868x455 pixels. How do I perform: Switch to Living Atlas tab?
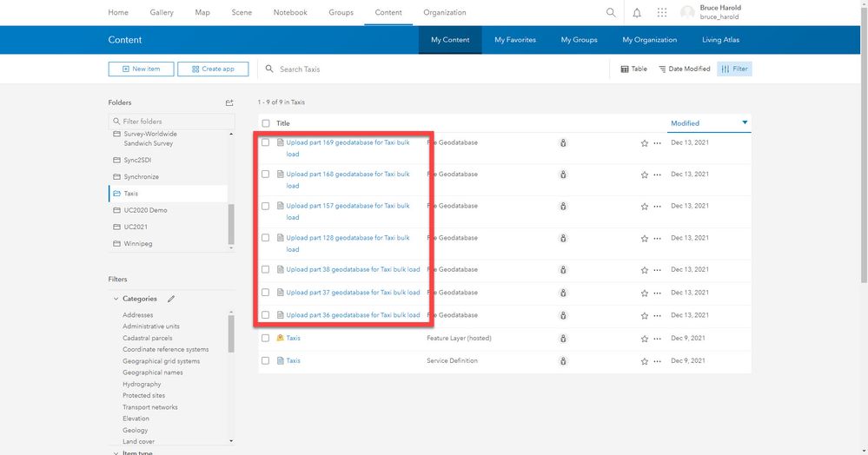pos(720,40)
